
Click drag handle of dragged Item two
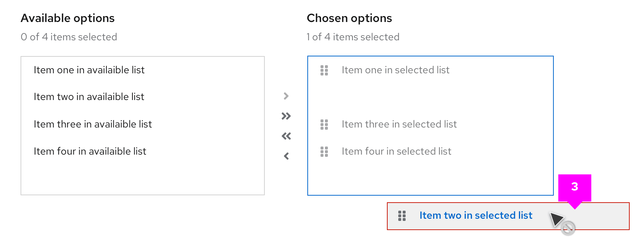[x=402, y=216]
